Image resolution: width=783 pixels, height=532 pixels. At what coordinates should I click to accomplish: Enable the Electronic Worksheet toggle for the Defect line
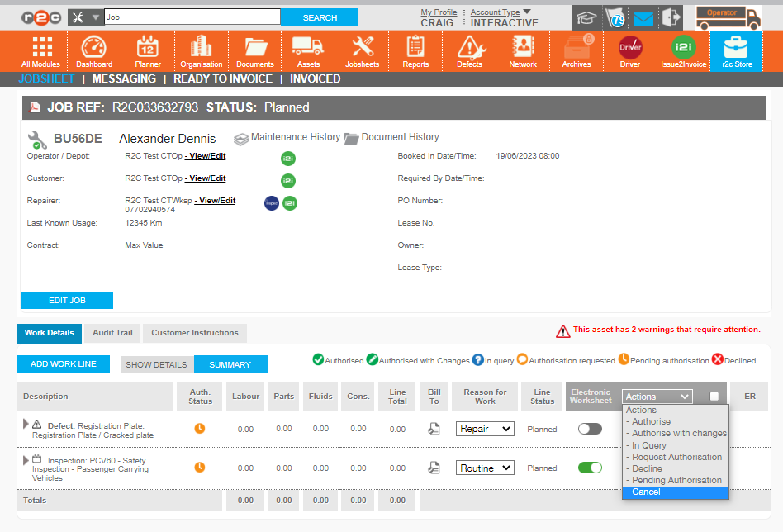click(589, 429)
